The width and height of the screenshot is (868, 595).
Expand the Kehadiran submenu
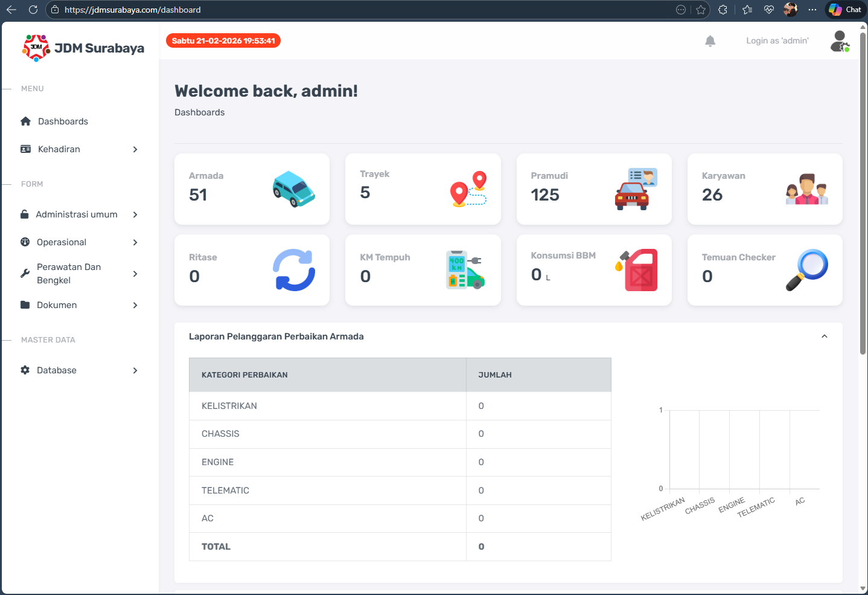[80, 149]
